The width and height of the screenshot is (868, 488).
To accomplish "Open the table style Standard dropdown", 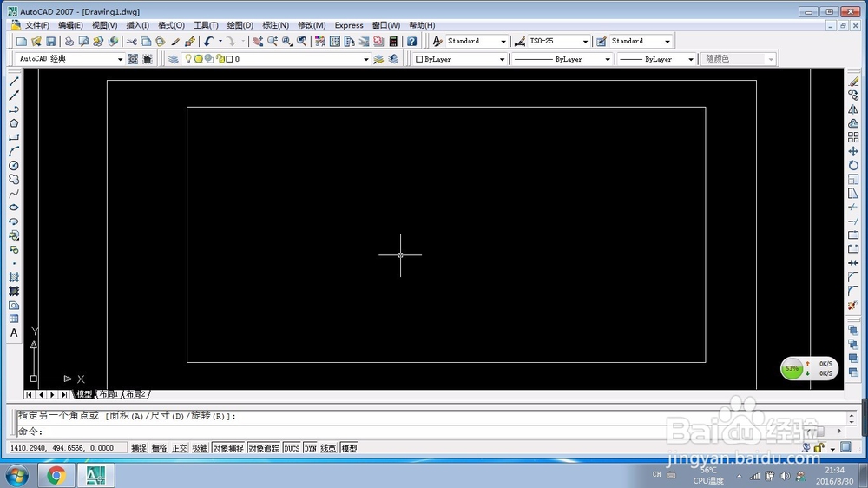I will (x=667, y=41).
